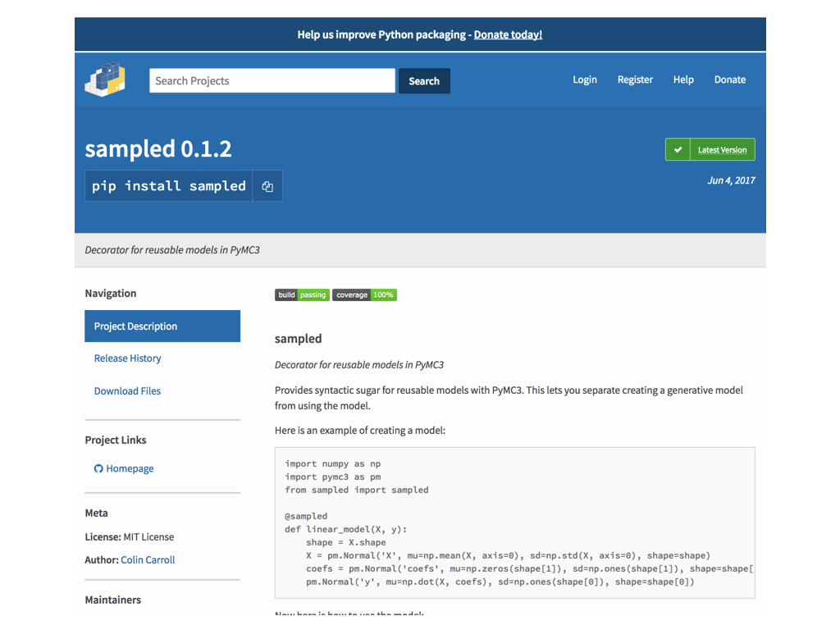The width and height of the screenshot is (840, 630).
Task: Open the Download Files tab
Action: click(x=127, y=391)
